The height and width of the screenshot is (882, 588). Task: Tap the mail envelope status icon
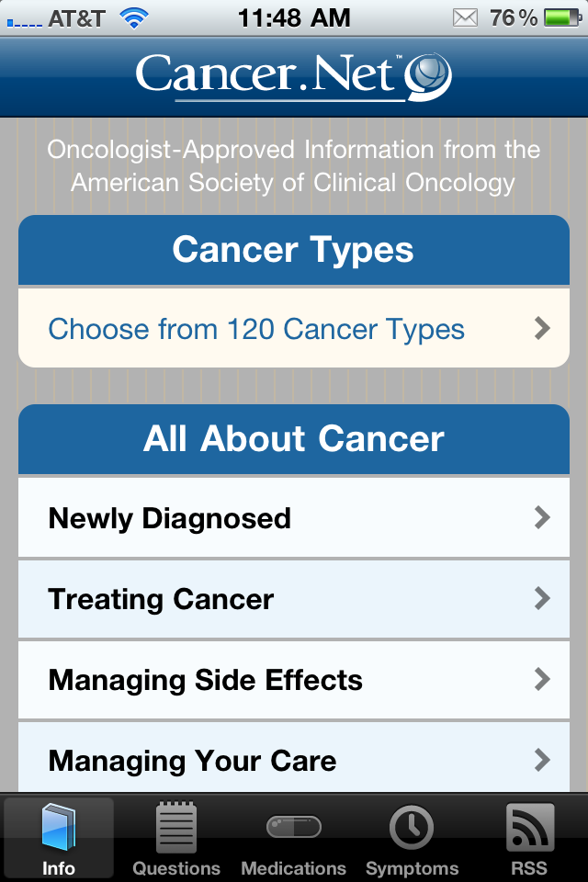pyautogui.click(x=466, y=17)
